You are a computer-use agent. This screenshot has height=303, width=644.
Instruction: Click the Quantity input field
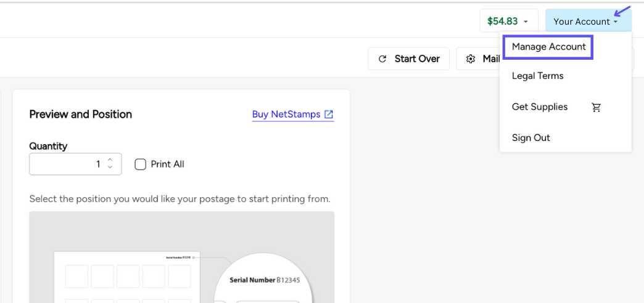[67, 164]
